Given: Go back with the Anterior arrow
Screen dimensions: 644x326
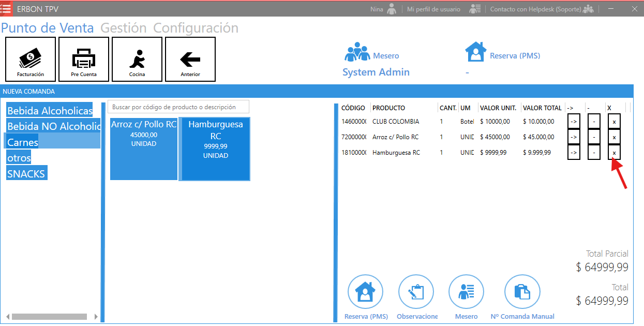Looking at the screenshot, I should 190,59.
